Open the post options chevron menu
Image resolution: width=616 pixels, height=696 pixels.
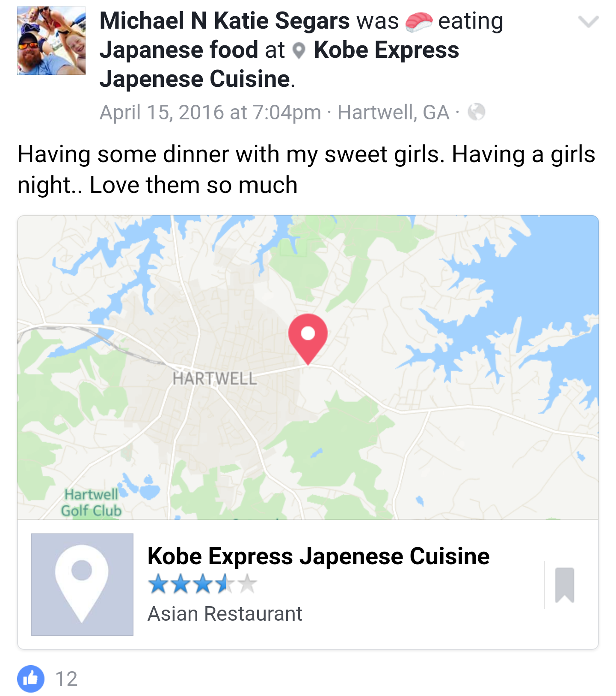click(x=588, y=21)
